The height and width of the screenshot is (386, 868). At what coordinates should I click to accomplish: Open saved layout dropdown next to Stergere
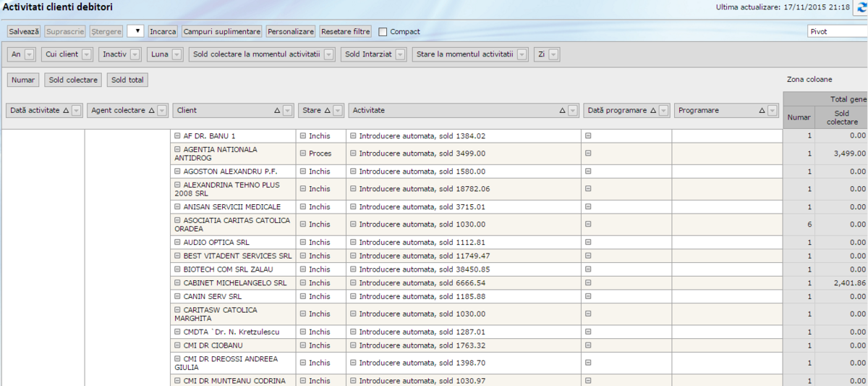[x=135, y=31]
